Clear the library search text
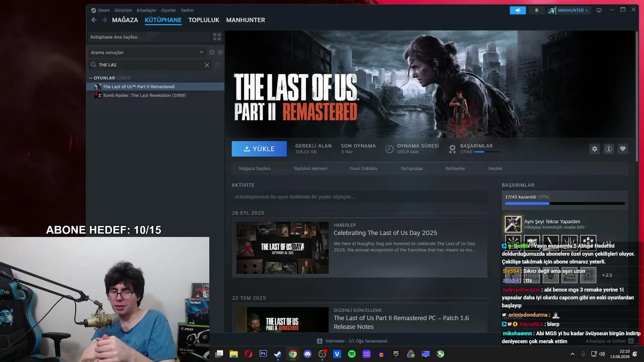Screen dimensions: 644x362 pos(207,65)
